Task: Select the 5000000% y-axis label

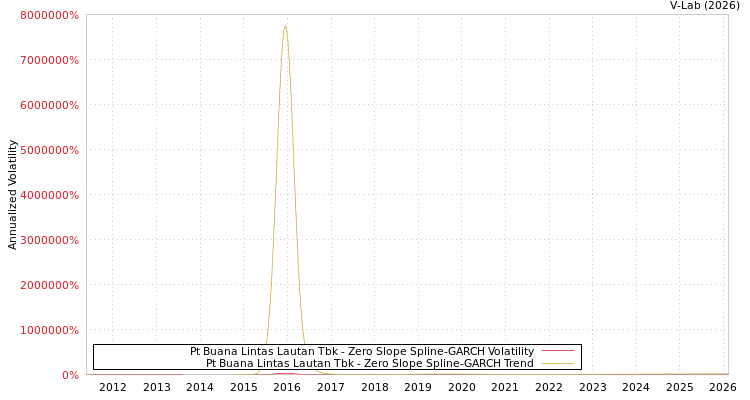Action: [49, 150]
